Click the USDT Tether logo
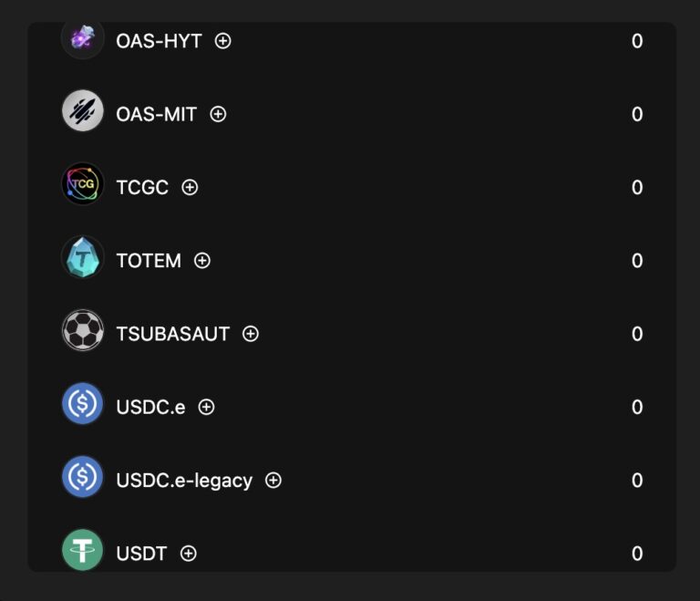 click(83, 550)
